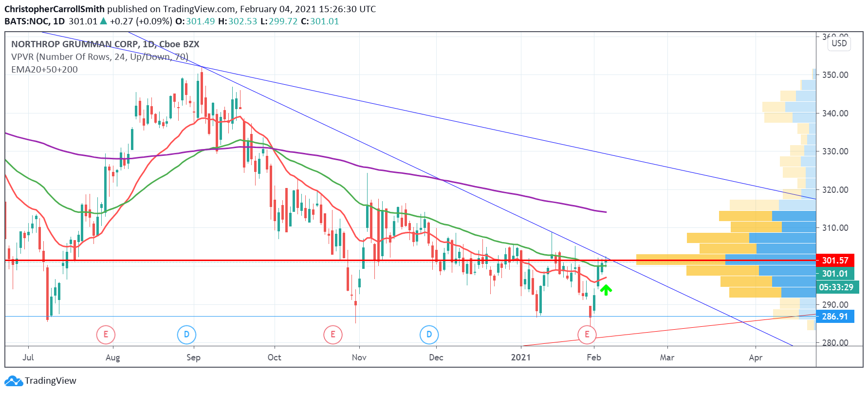The image size is (868, 394).
Task: Click the dividend marker just before Sep
Action: (x=186, y=335)
